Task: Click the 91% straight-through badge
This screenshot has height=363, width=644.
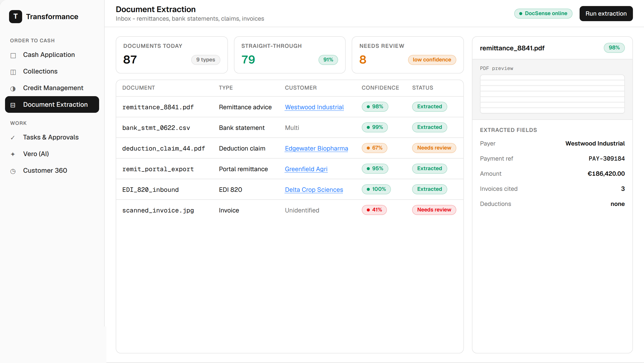Action: [x=328, y=60]
